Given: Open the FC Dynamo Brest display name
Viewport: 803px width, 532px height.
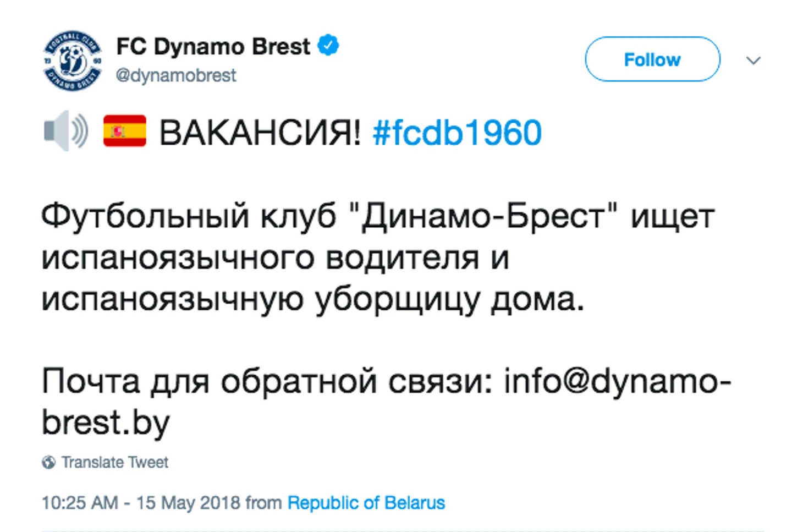Looking at the screenshot, I should point(213,46).
